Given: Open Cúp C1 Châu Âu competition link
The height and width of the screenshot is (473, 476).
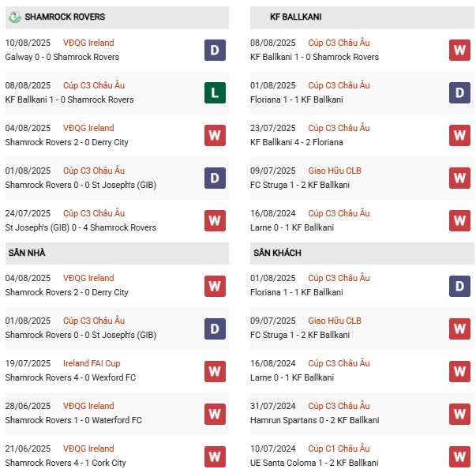Looking at the screenshot, I should pos(339,449).
